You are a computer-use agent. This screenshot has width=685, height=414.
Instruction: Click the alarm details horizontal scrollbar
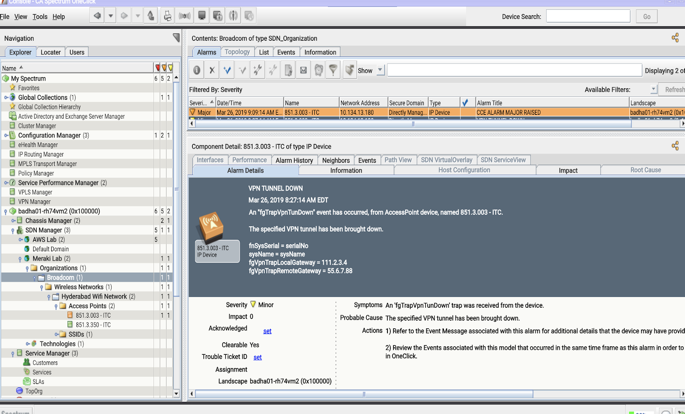tap(364, 394)
